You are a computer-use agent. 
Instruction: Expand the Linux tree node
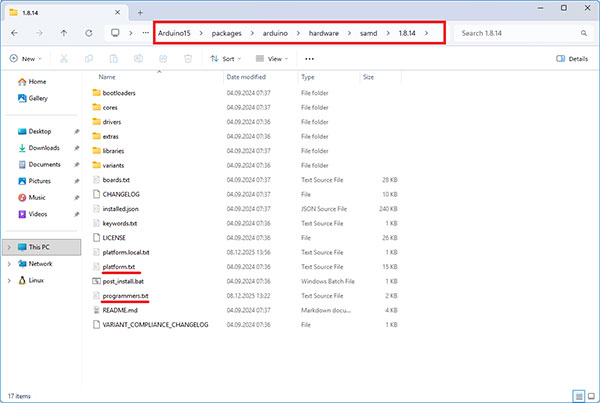(10, 280)
